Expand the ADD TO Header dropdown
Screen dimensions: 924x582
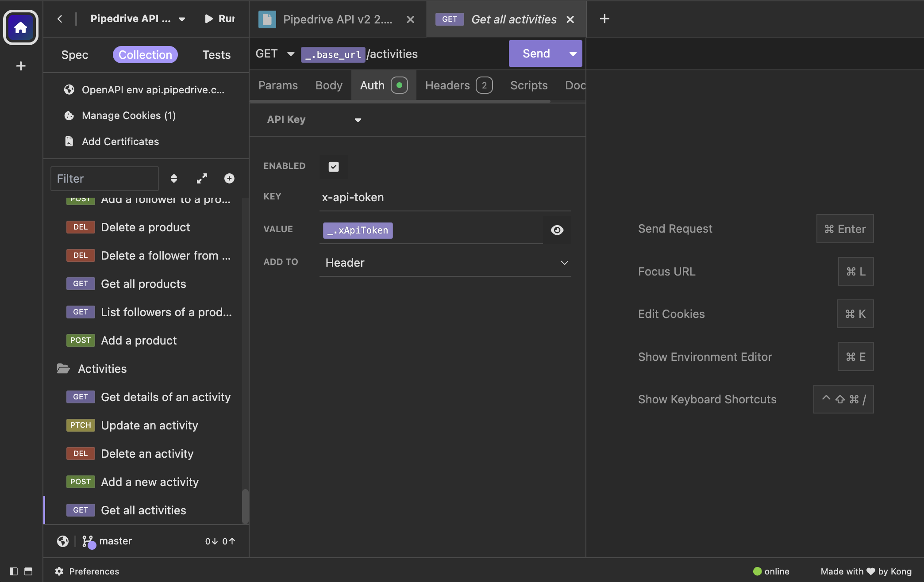click(x=445, y=263)
